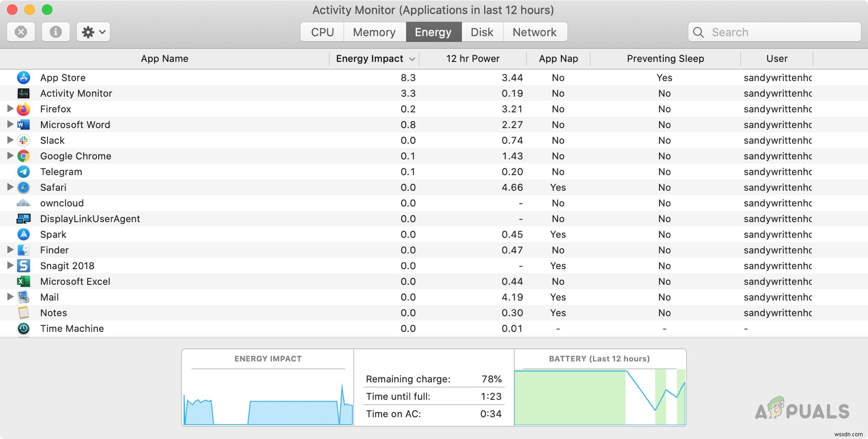Open the Disk tab
This screenshot has height=439, width=868.
[x=482, y=32]
